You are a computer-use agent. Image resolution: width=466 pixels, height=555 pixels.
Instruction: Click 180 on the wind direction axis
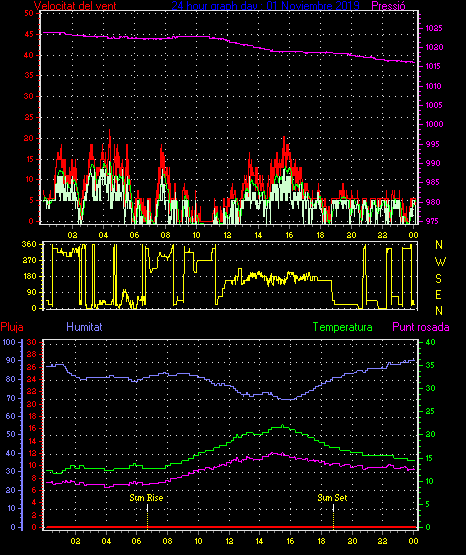(x=29, y=276)
